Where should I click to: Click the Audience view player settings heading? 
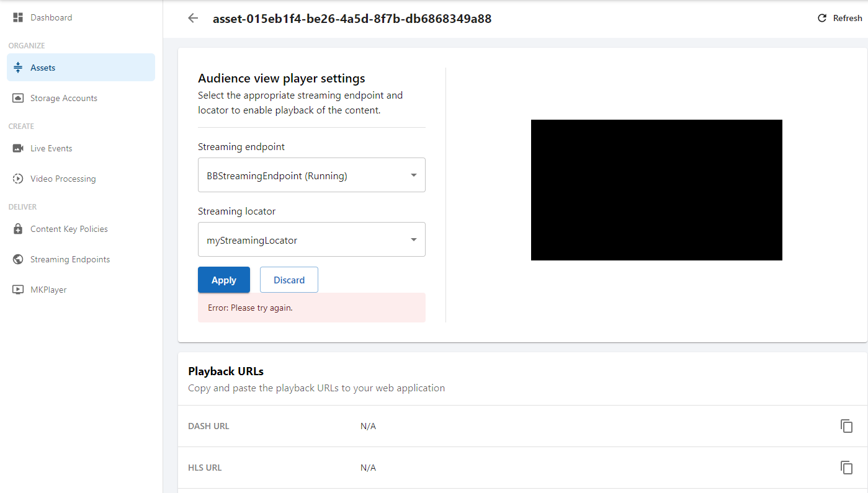[x=282, y=79]
